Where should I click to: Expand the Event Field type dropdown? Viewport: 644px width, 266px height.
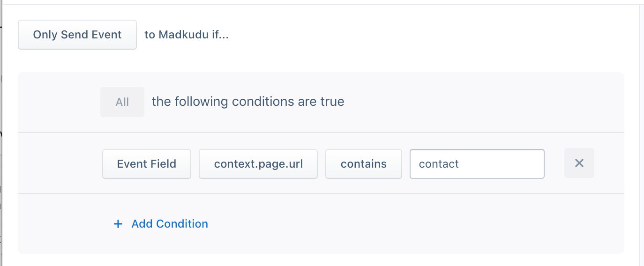point(147,164)
